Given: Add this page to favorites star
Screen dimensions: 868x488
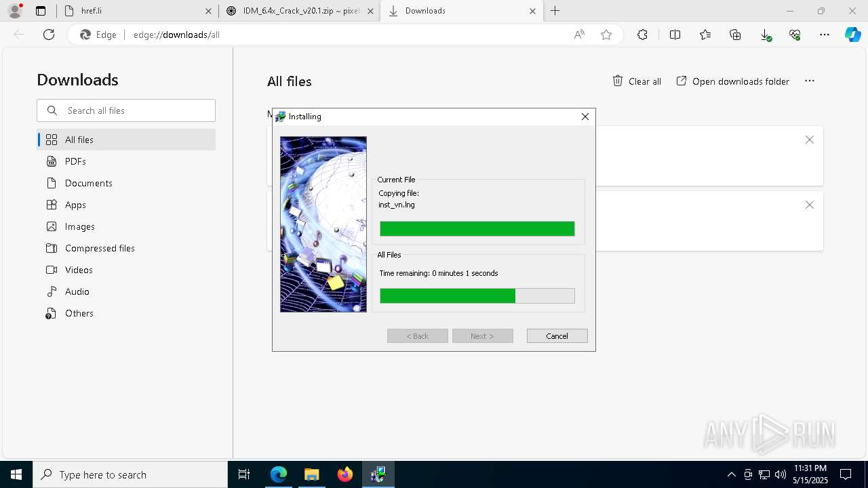Looking at the screenshot, I should (606, 35).
